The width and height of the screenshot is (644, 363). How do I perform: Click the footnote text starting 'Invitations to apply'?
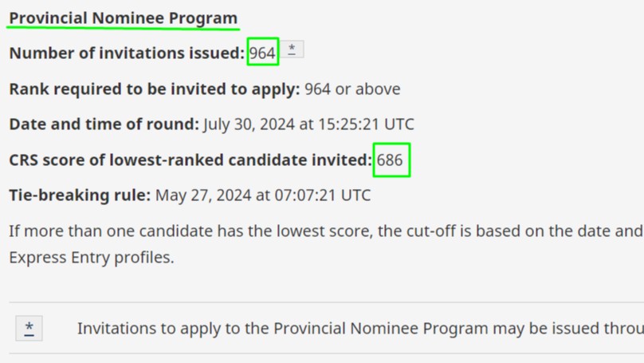pyautogui.click(x=360, y=329)
